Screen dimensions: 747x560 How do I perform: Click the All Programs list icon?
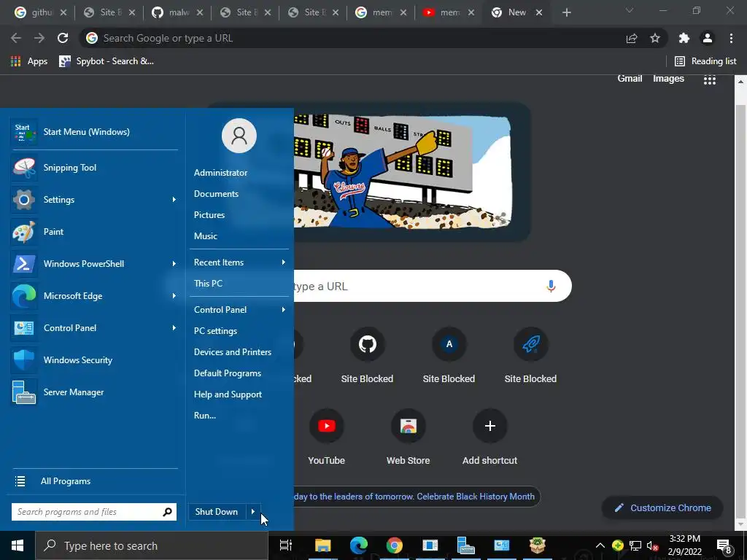click(x=20, y=481)
